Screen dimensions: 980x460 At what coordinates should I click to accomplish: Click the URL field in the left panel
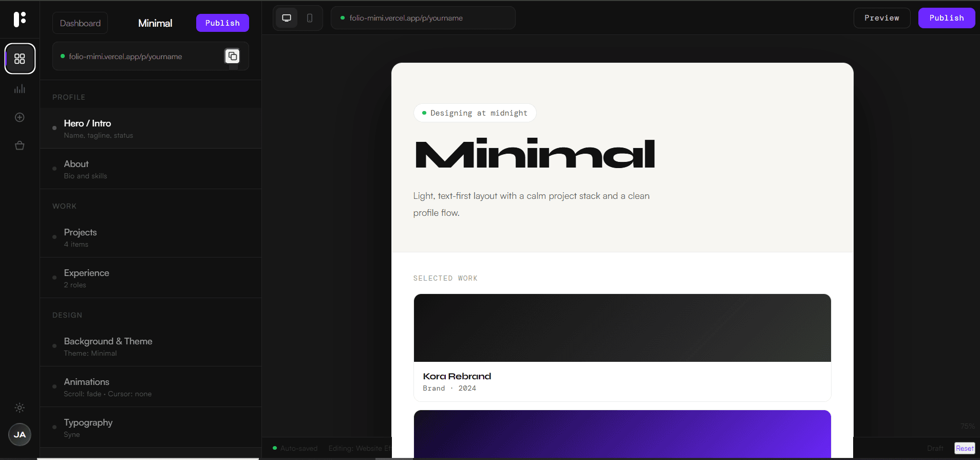150,56
